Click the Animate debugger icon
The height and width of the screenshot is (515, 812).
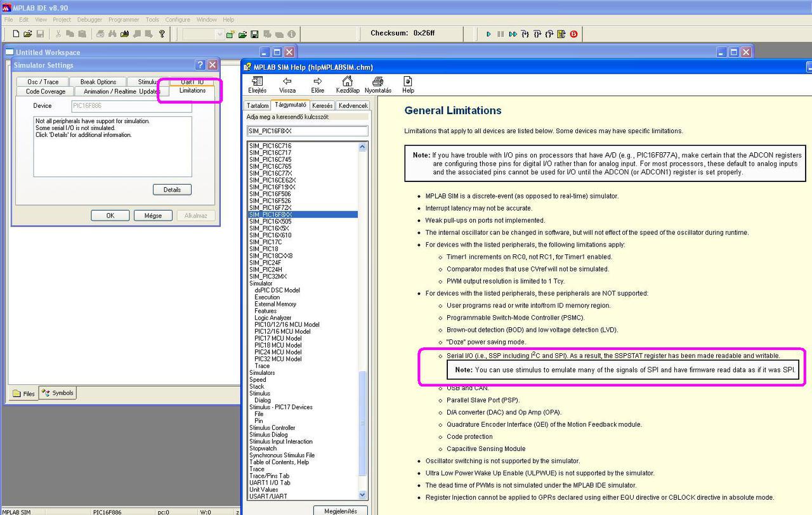pos(513,34)
